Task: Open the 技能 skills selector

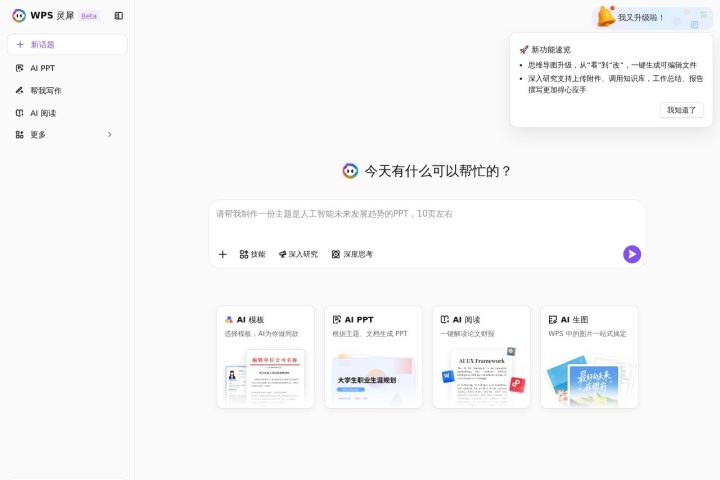Action: [253, 254]
